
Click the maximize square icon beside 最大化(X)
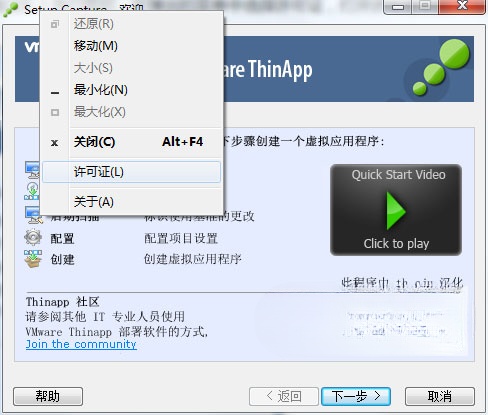click(x=55, y=112)
